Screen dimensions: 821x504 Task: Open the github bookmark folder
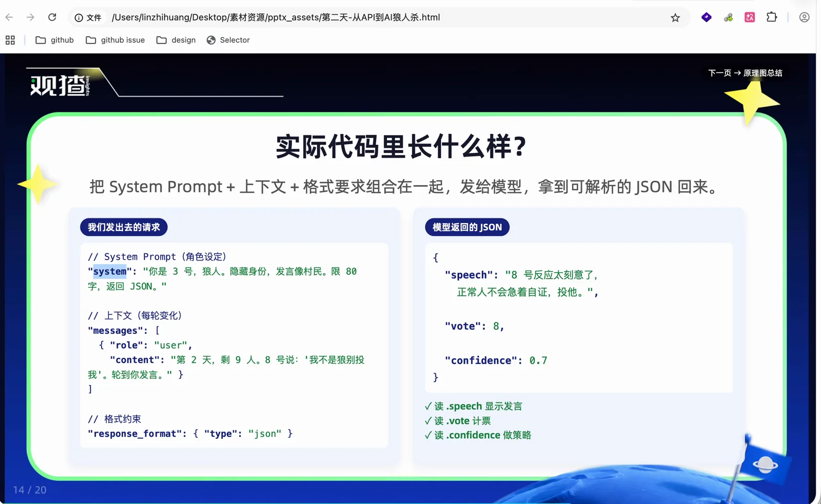click(x=54, y=40)
